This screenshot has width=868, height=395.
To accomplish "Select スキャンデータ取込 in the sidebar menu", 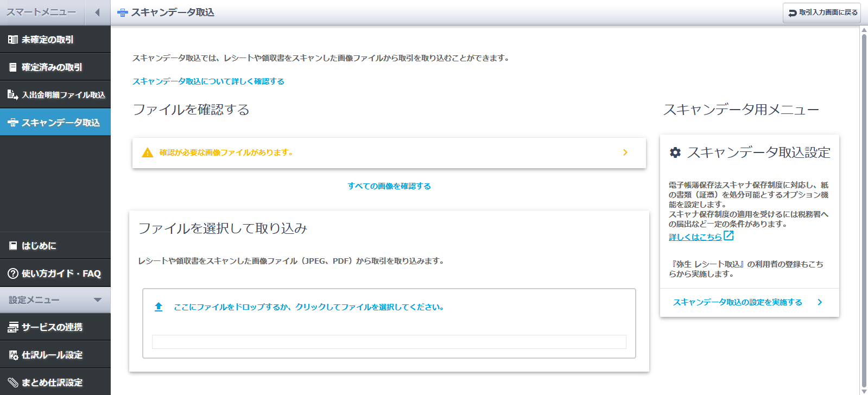I will click(55, 123).
